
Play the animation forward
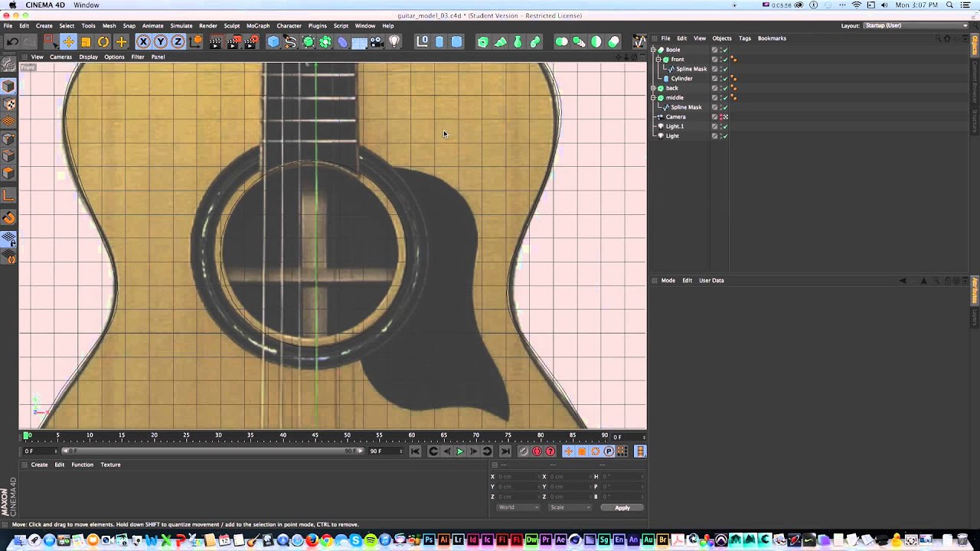tap(460, 452)
